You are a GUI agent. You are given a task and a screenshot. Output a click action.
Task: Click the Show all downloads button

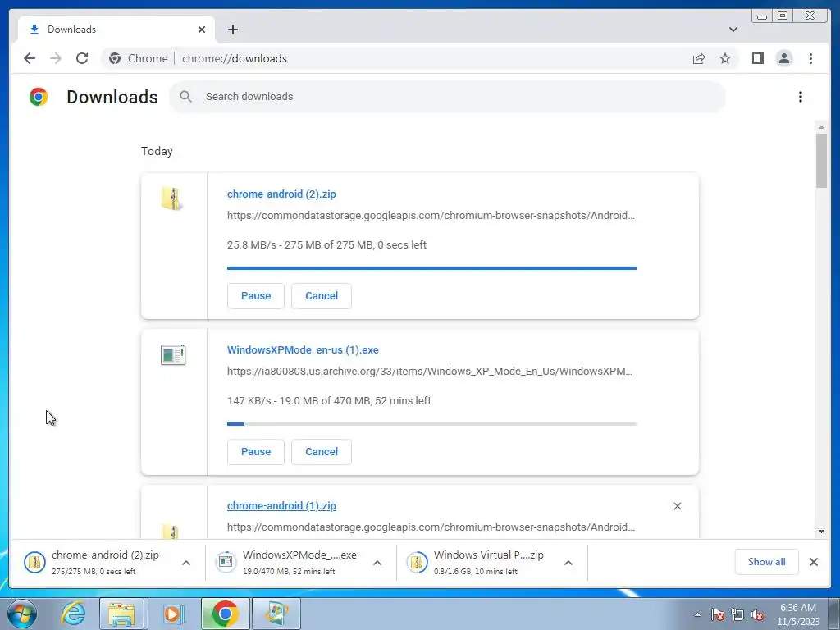point(767,562)
